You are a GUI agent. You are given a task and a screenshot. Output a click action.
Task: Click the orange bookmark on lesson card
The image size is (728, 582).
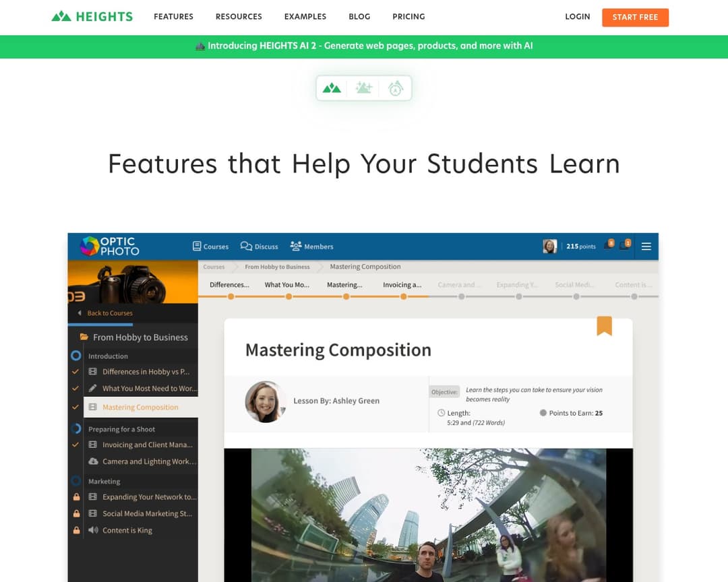(x=604, y=326)
